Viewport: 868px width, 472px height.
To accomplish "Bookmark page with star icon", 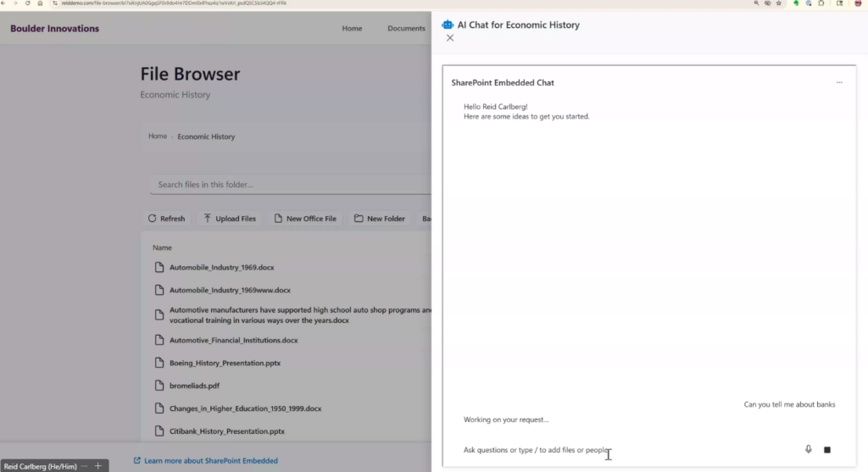I will [x=779, y=3].
